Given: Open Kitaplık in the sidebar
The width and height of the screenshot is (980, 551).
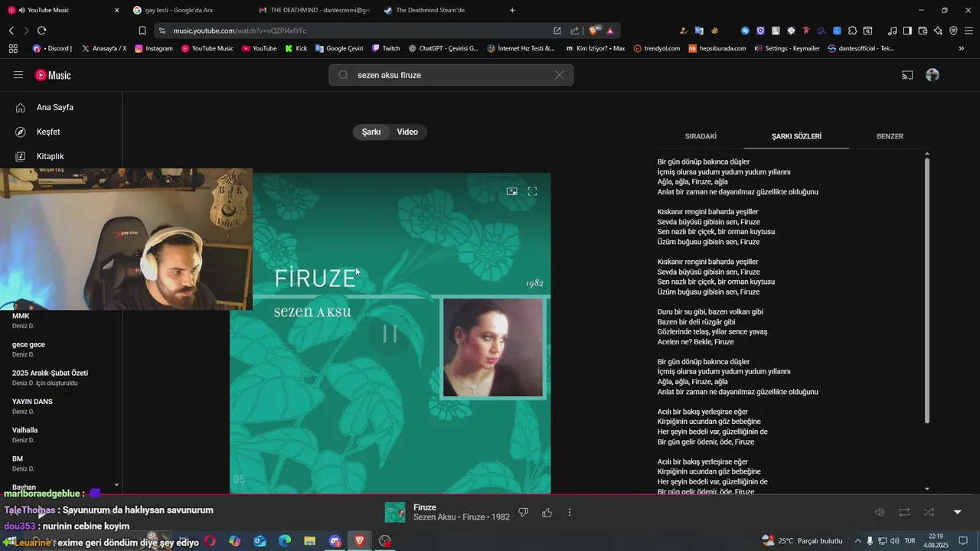Looking at the screenshot, I should pos(50,156).
